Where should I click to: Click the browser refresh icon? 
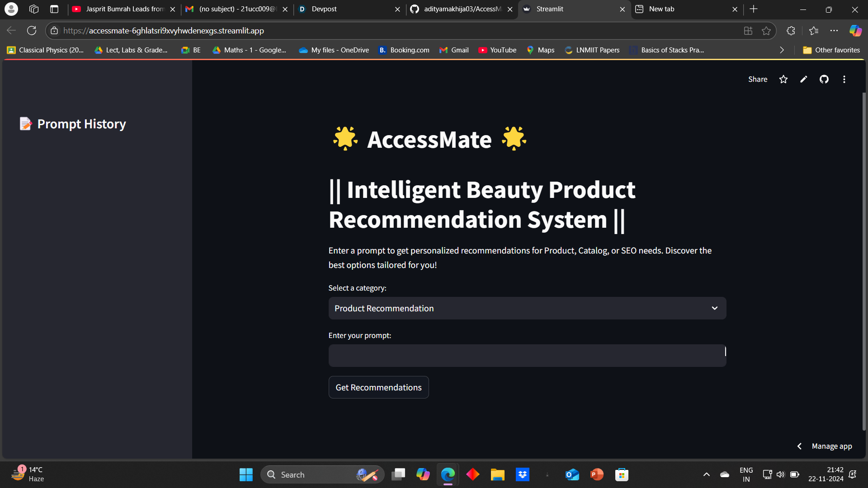click(32, 31)
